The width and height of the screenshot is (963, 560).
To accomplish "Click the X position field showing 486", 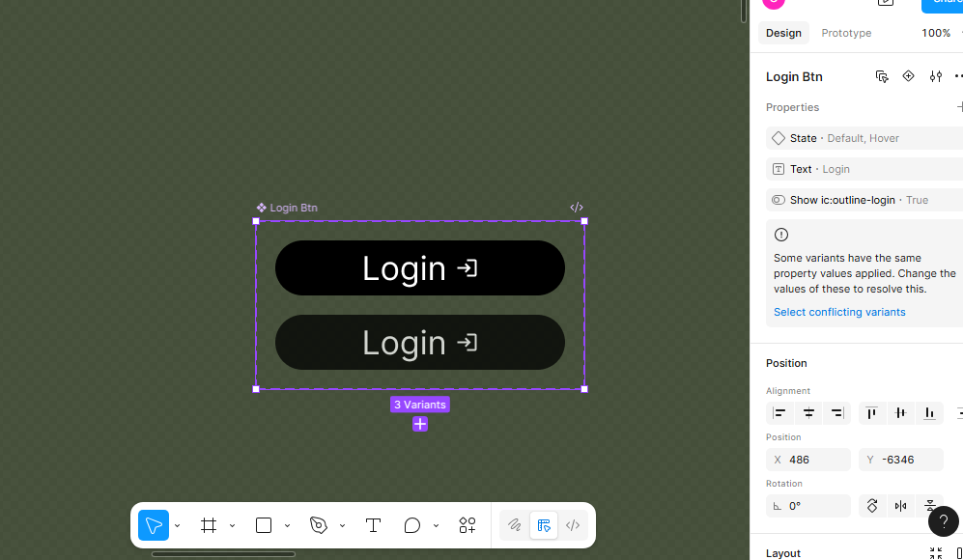I will tap(808, 460).
